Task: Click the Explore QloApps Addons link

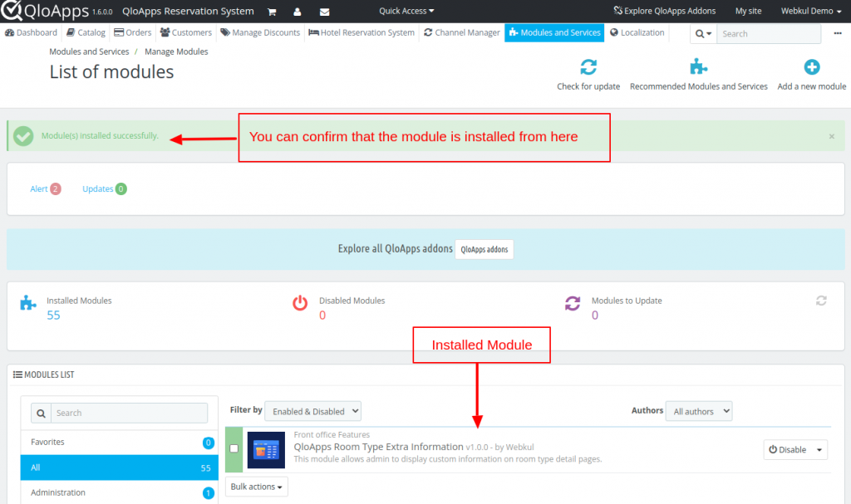Action: (x=664, y=11)
